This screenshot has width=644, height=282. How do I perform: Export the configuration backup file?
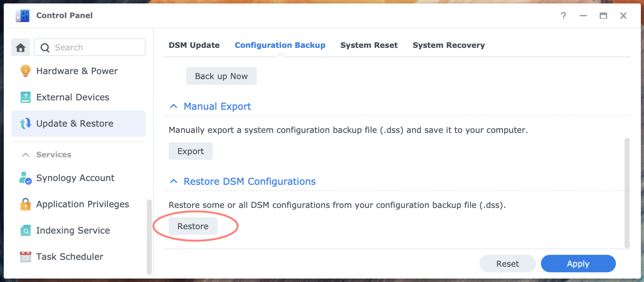191,151
